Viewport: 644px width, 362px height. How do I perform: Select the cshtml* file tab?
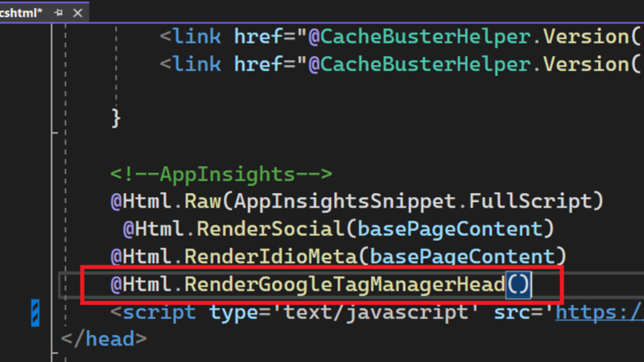pyautogui.click(x=23, y=11)
